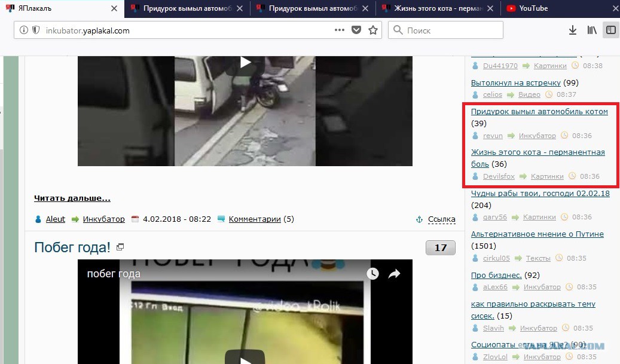Open "Комментарии" link under Aleut's post
This screenshot has height=364, width=620.
click(254, 219)
